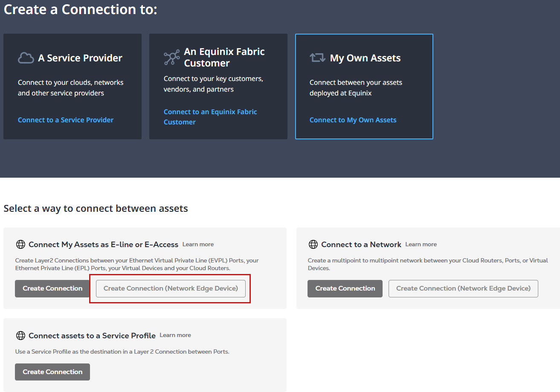This screenshot has width=560, height=392.
Task: Click the Select a way to connect between assets heading
Action: (x=96, y=209)
